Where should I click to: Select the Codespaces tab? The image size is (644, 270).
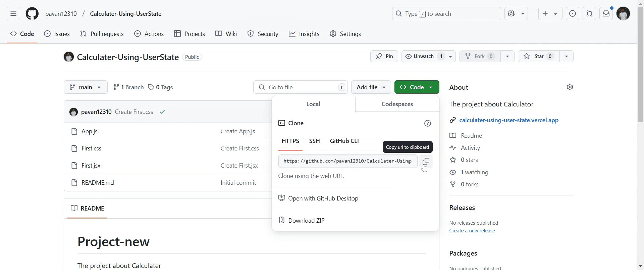[397, 104]
